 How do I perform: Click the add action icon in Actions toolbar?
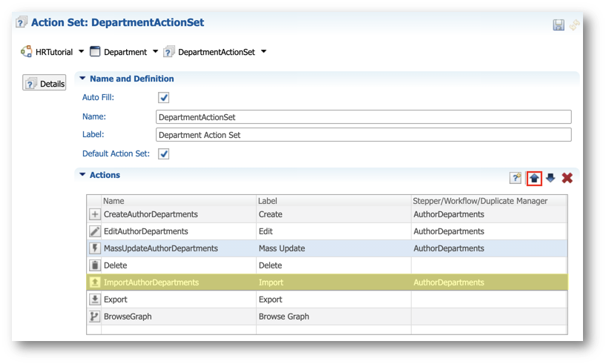tap(516, 178)
